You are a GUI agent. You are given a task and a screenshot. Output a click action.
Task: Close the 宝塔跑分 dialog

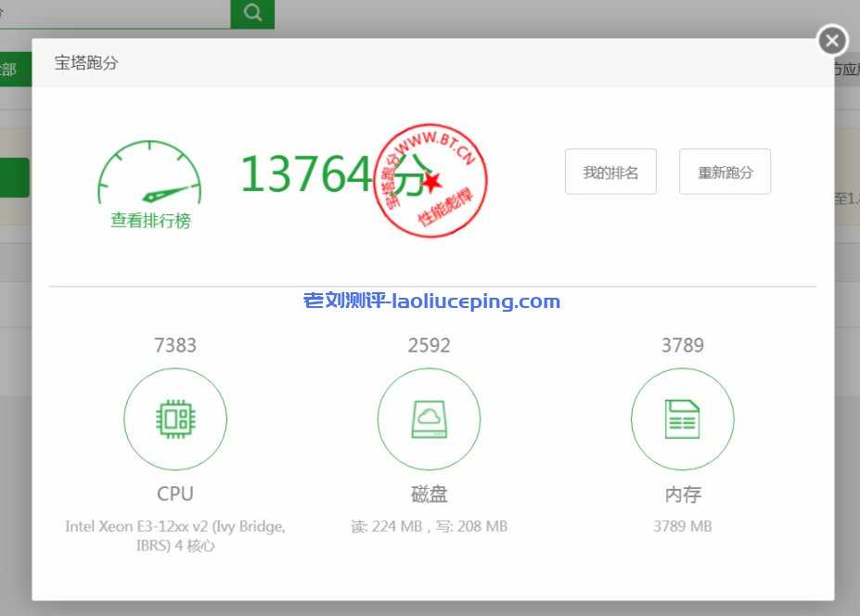pyautogui.click(x=832, y=41)
